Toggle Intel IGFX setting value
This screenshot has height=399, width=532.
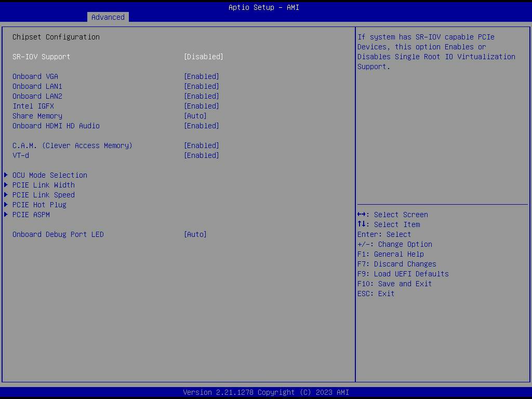pyautogui.click(x=201, y=106)
